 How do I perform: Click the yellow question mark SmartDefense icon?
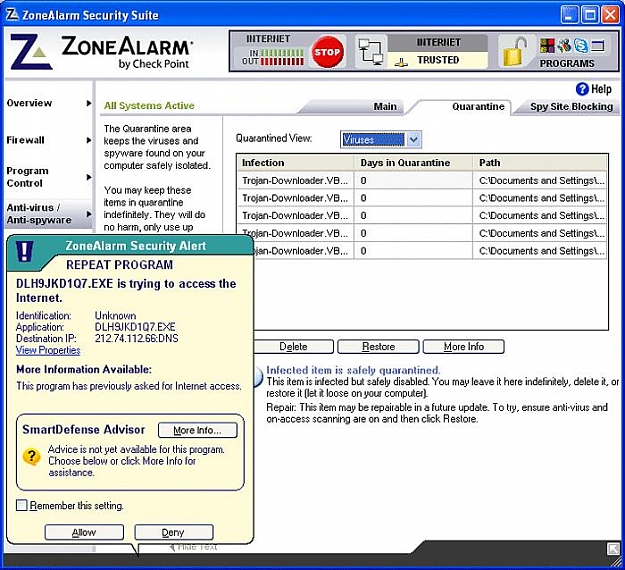[x=31, y=456]
